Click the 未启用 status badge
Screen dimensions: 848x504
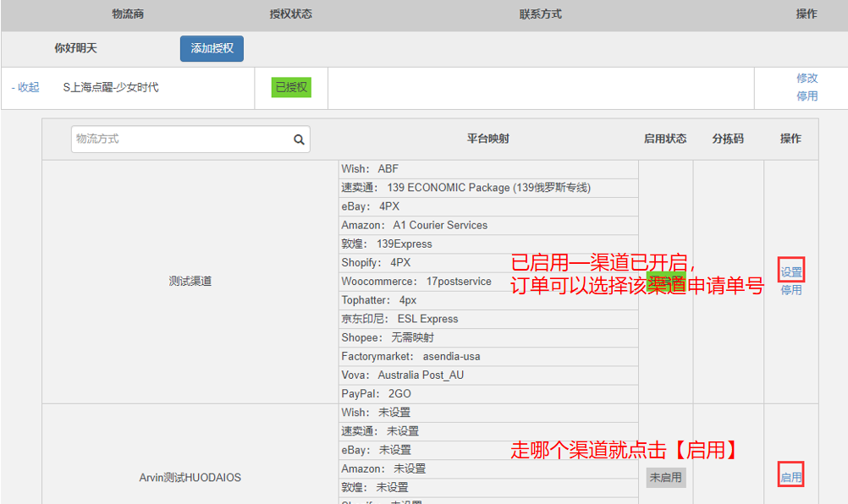coord(666,478)
